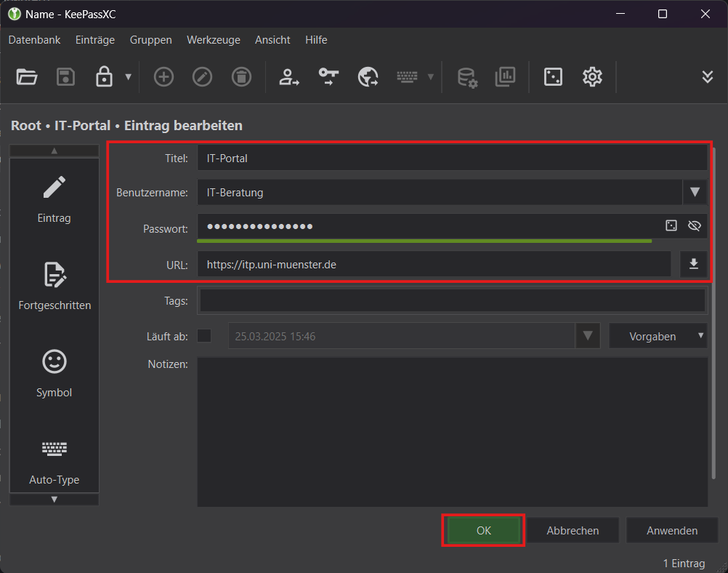Open a database file

(27, 76)
